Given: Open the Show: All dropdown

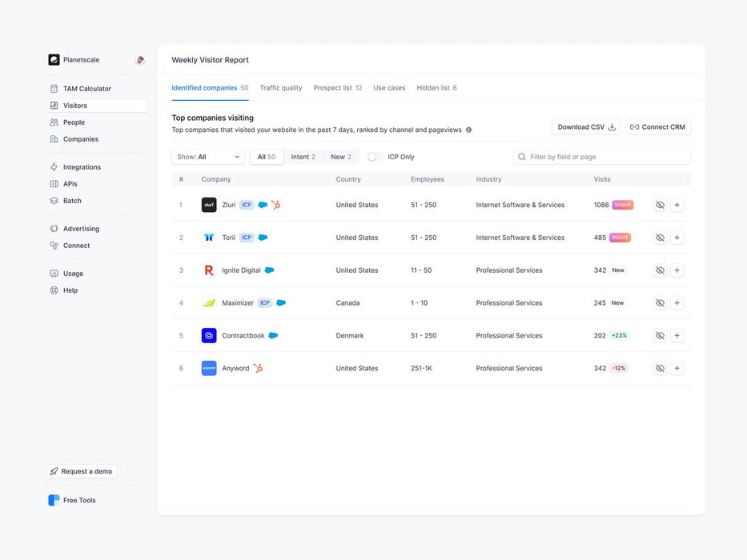Looking at the screenshot, I should point(208,157).
